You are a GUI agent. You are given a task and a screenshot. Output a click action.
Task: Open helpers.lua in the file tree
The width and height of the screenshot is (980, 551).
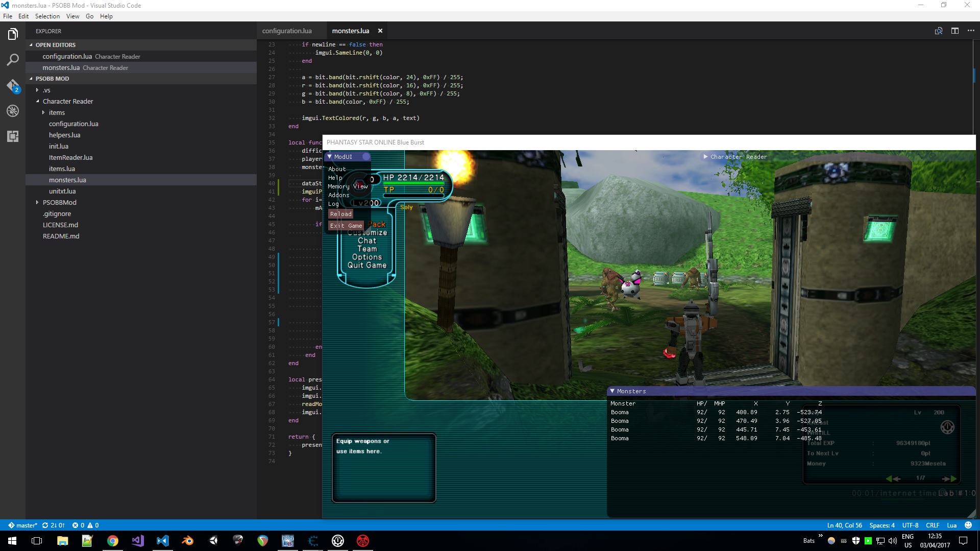64,135
